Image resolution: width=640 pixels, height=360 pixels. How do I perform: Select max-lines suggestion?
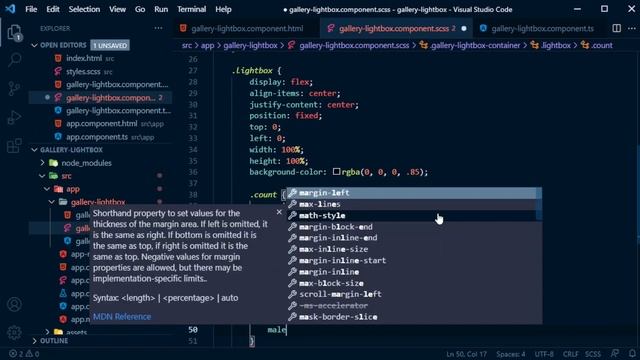411,204
